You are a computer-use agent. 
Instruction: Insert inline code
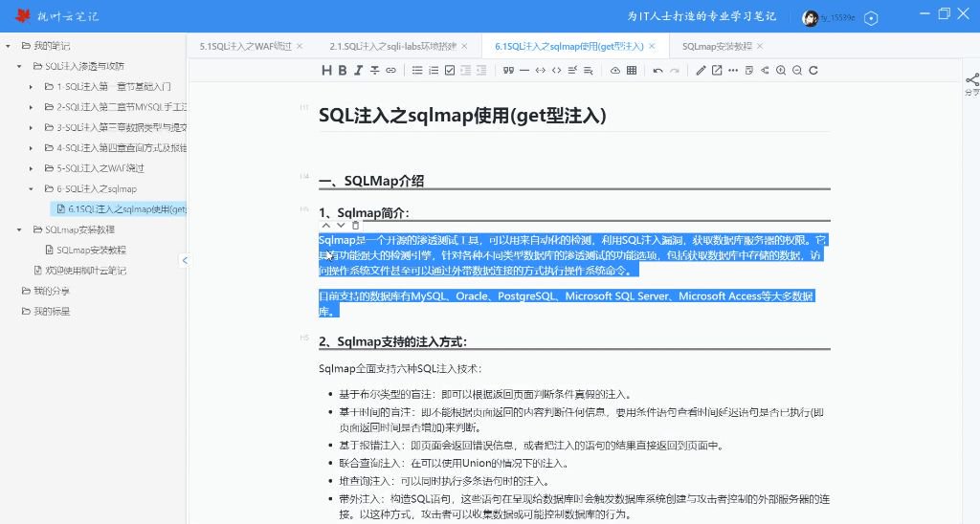541,70
